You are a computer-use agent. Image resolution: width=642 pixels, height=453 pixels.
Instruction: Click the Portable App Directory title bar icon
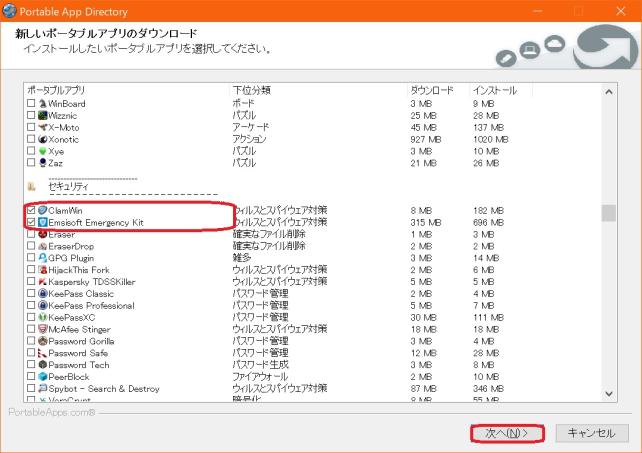tap(9, 11)
